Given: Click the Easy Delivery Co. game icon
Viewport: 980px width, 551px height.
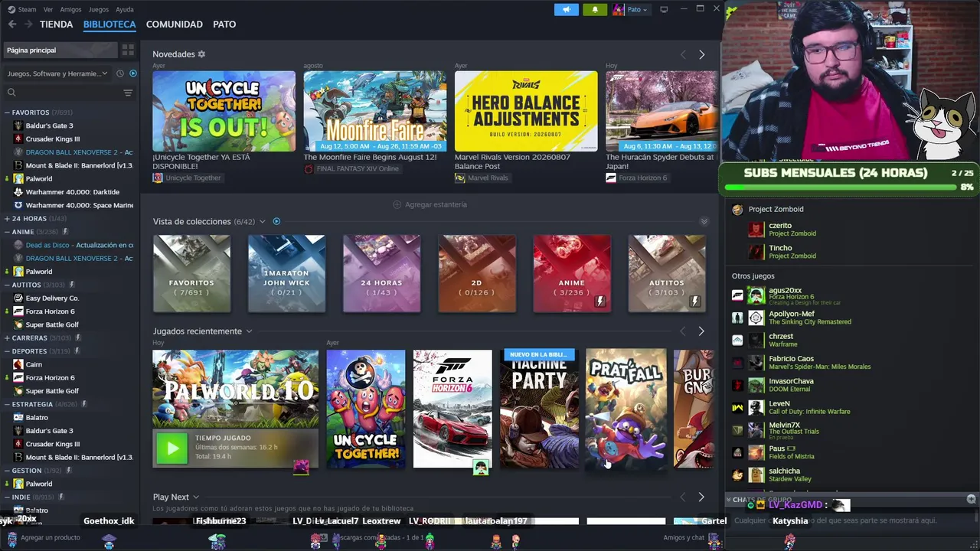Looking at the screenshot, I should click(x=18, y=298).
